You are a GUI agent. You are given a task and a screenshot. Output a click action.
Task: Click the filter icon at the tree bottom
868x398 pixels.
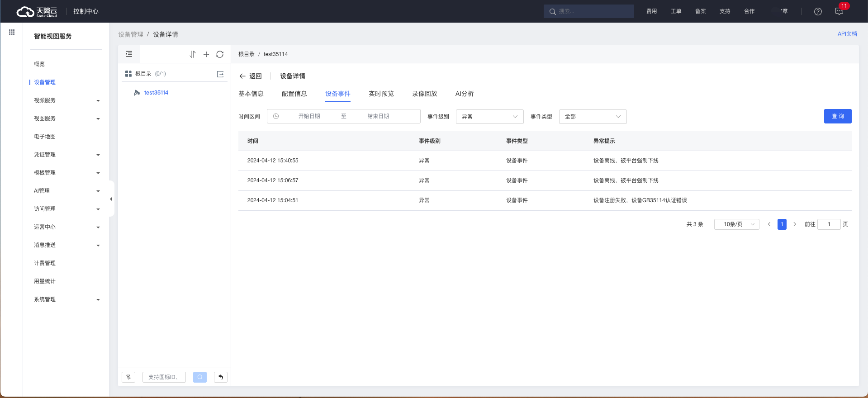point(128,377)
